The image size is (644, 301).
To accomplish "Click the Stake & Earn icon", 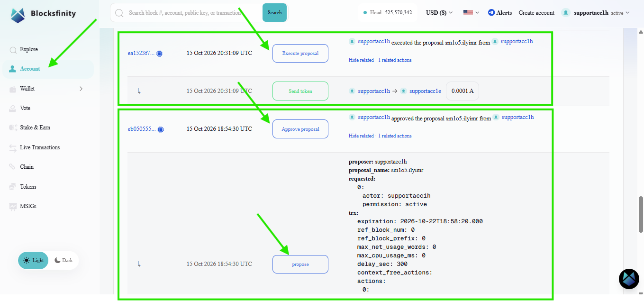I will click(13, 128).
